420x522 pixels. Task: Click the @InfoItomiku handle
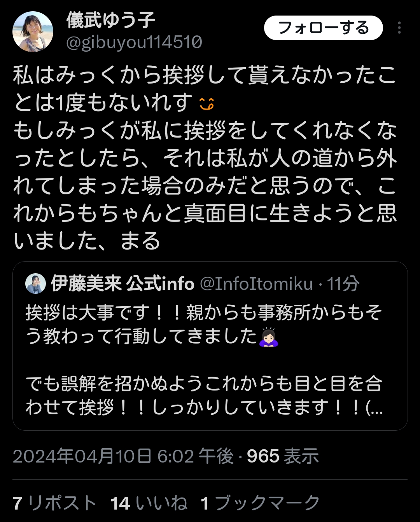coord(256,284)
